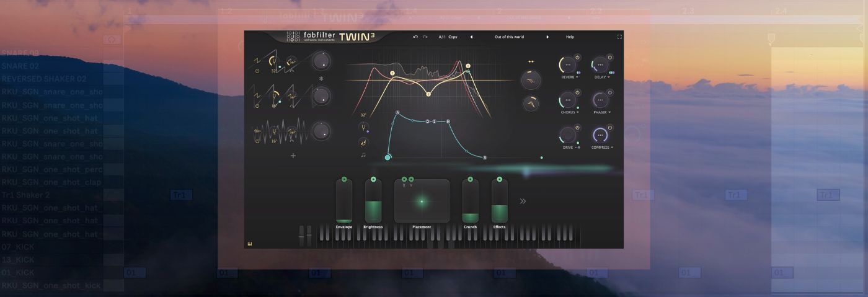868x297 pixels.
Task: Go to the next preset arrow
Action: click(x=547, y=37)
